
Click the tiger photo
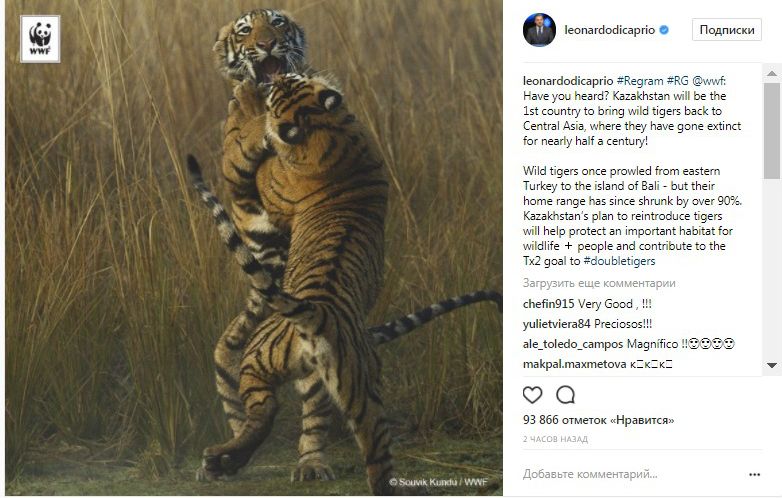point(250,250)
